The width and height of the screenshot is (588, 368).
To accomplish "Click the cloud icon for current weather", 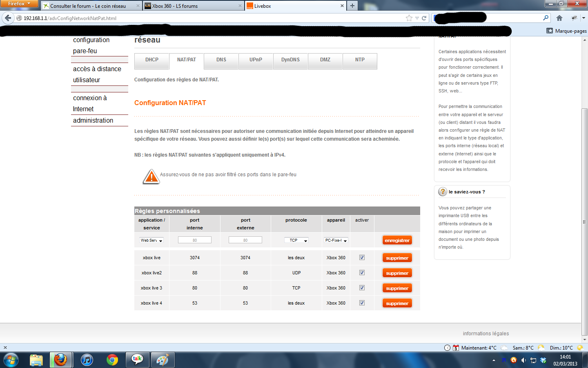I will click(504, 348).
